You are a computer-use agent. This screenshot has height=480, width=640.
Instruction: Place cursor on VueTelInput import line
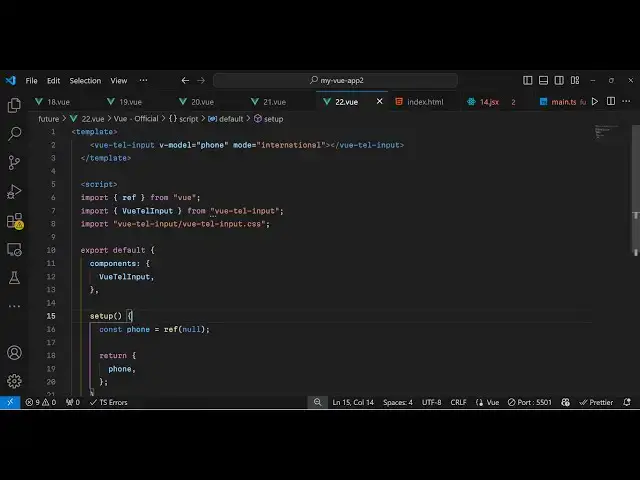(x=182, y=211)
